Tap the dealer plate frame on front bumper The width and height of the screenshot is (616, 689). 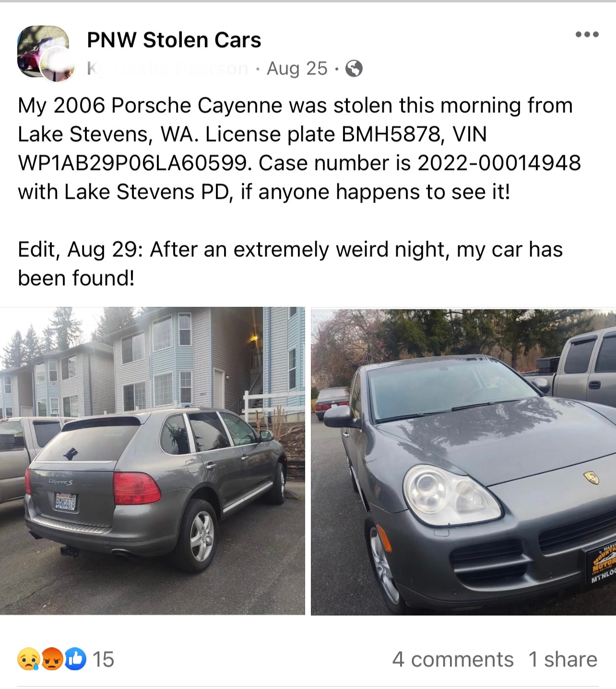pos(601,564)
